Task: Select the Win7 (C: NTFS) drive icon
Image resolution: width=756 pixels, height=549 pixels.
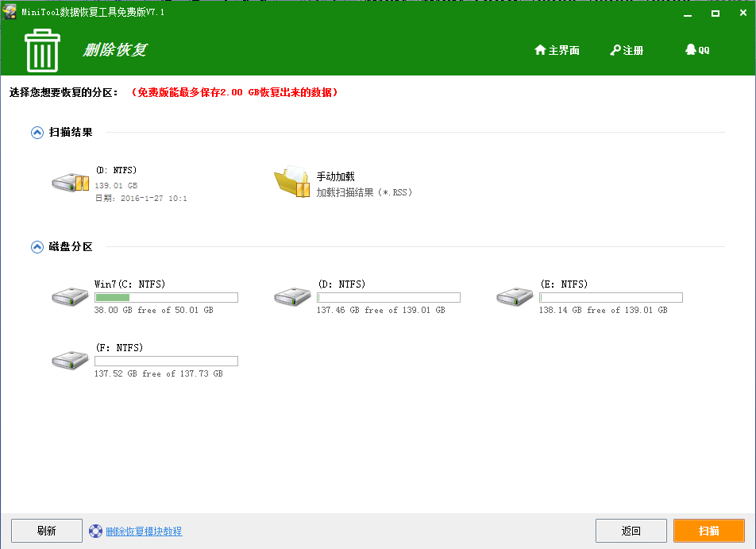Action: click(x=70, y=296)
